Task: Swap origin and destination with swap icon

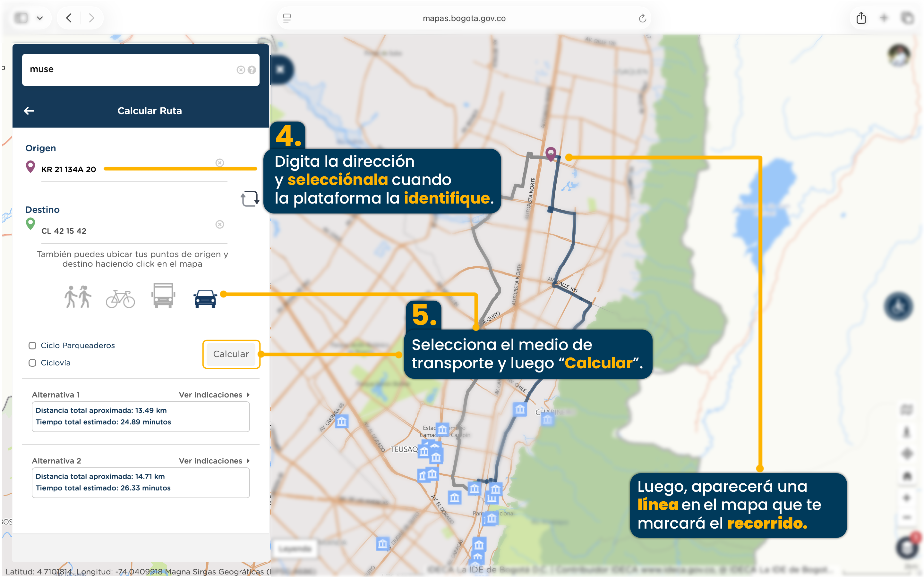Action: pos(250,199)
